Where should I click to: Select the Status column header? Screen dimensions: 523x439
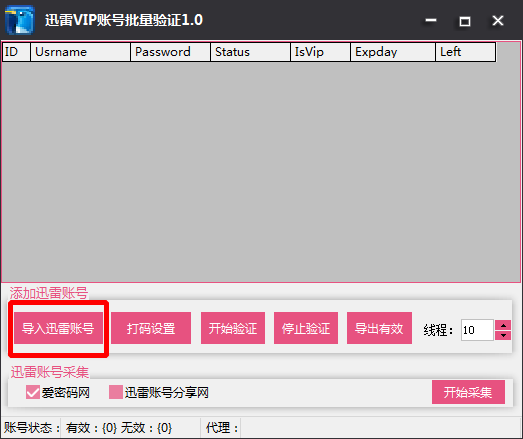(x=250, y=52)
